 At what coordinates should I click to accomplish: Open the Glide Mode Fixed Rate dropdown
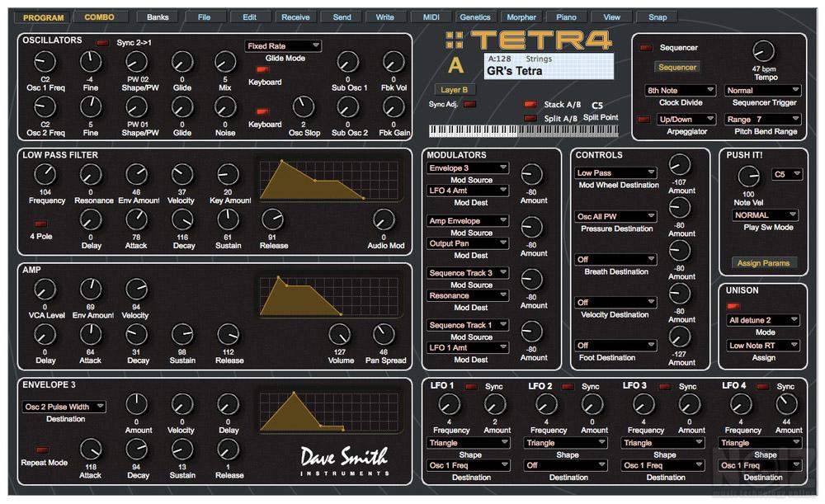pos(283,46)
